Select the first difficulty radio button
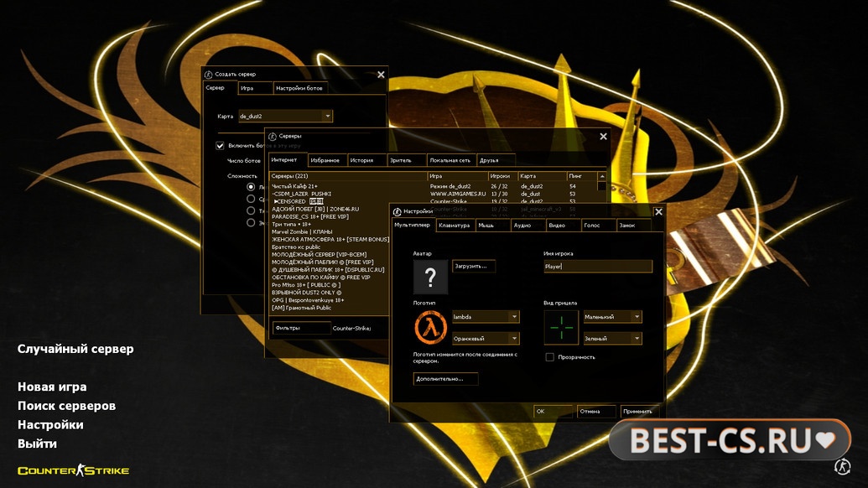The image size is (868, 488). coord(251,187)
